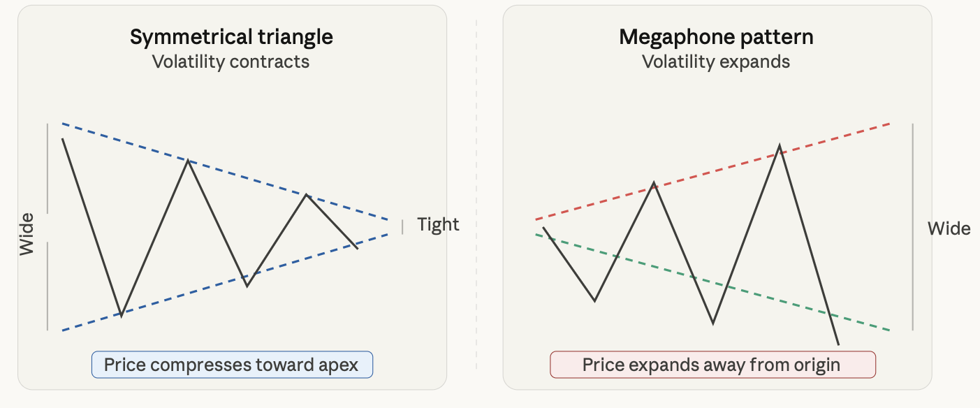Click the Tight label near triangle apex
The height and width of the screenshot is (408, 980).
(438, 225)
